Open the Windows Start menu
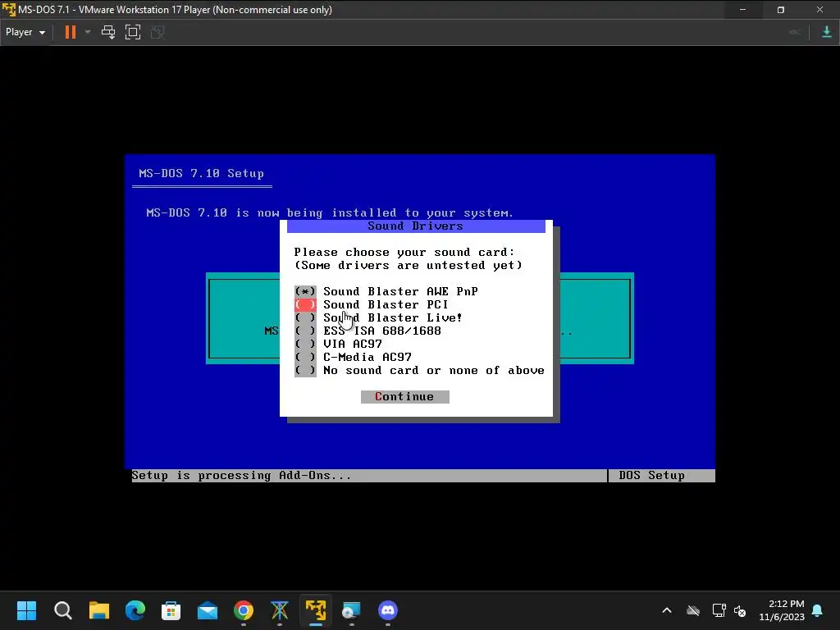This screenshot has height=630, width=840. (26, 610)
